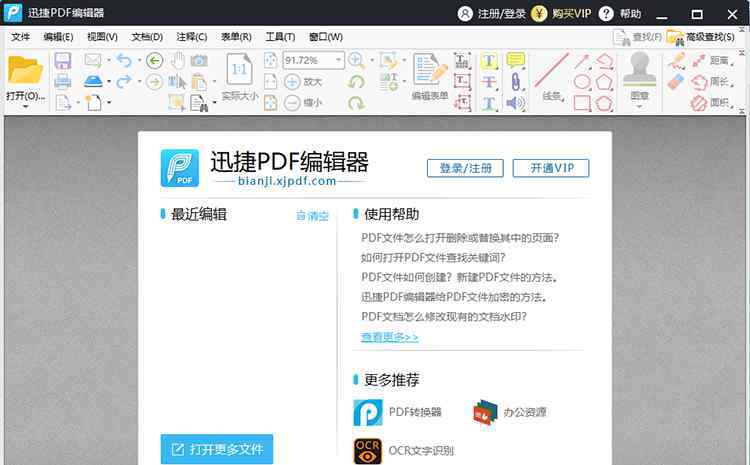750x465 pixels.
Task: Select the Highlight text T icon
Action: (489, 61)
